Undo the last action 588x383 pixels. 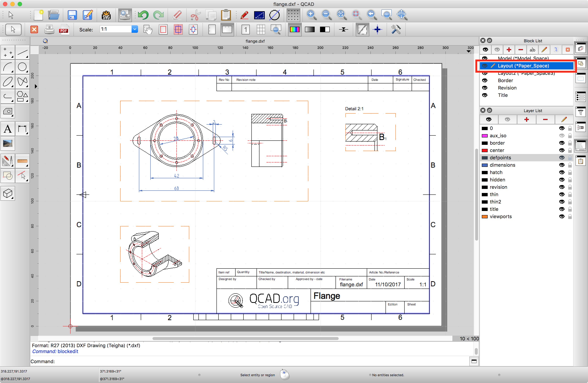[x=143, y=15]
